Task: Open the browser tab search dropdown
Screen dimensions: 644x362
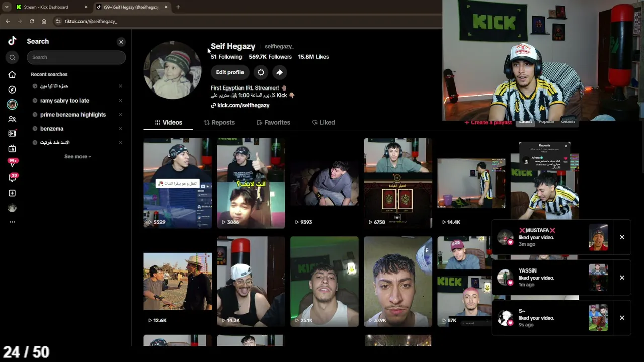Action: point(6,7)
